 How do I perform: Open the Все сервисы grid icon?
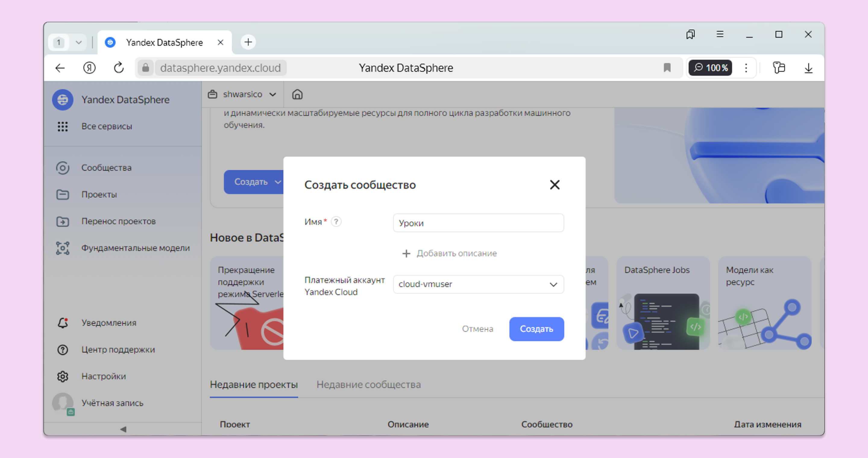62,126
